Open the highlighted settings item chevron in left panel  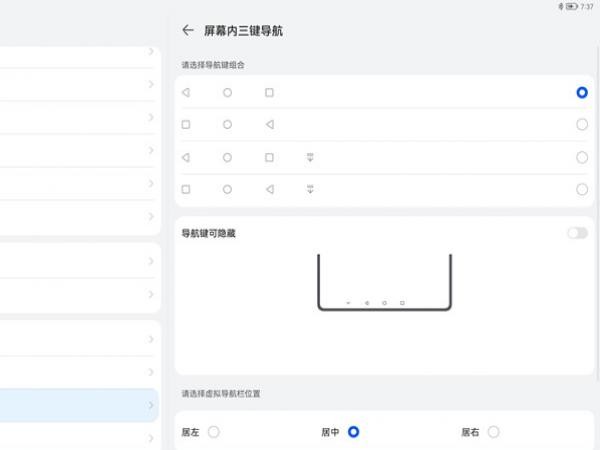tap(151, 405)
